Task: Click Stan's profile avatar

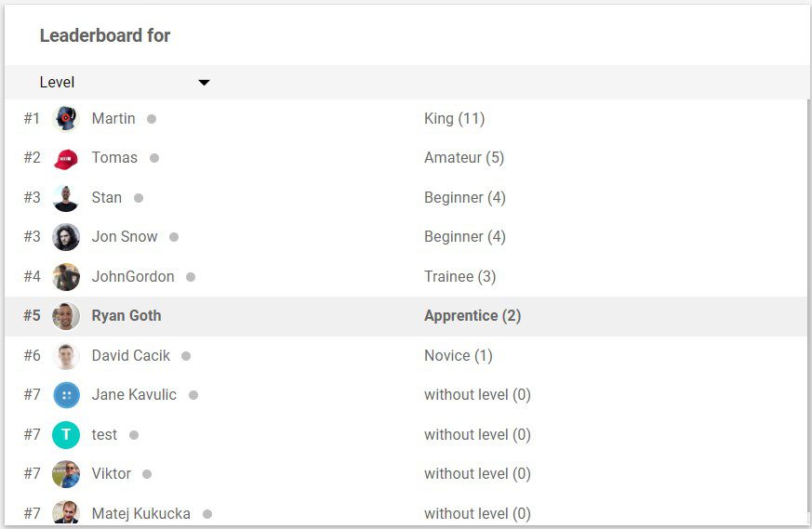Action: coord(66,198)
